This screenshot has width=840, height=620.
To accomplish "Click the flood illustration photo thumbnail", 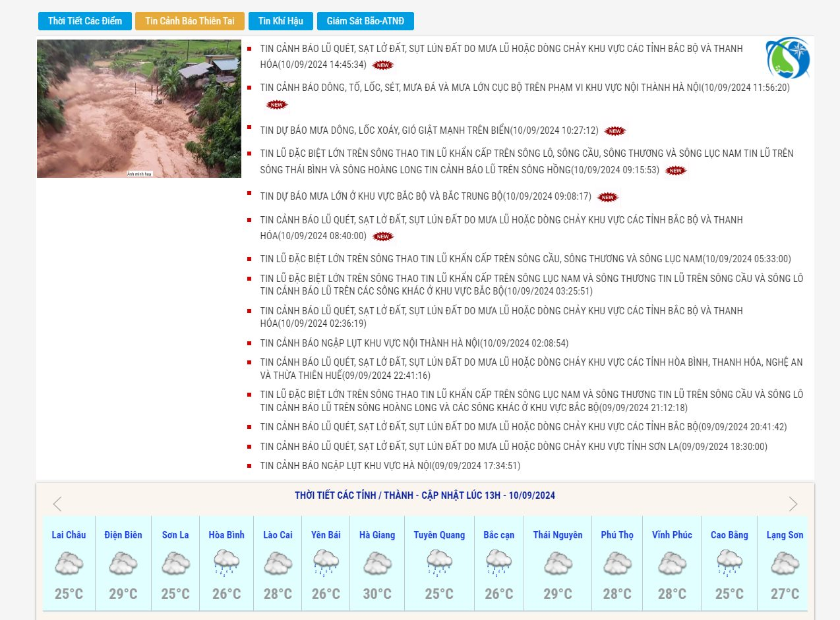I will [139, 109].
